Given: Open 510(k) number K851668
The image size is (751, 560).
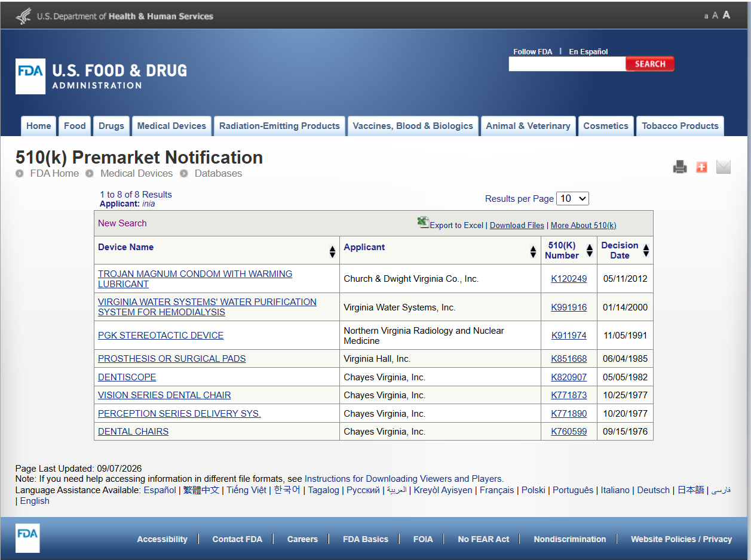Looking at the screenshot, I should (x=569, y=359).
